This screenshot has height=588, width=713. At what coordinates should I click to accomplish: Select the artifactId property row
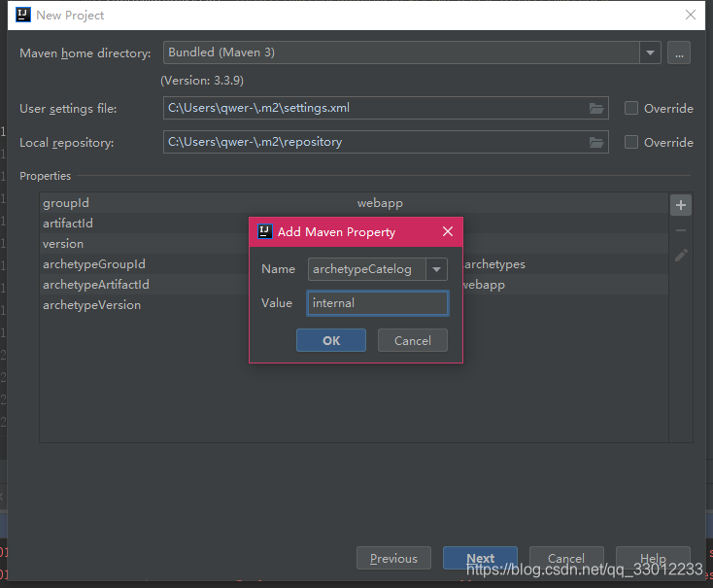[354, 223]
